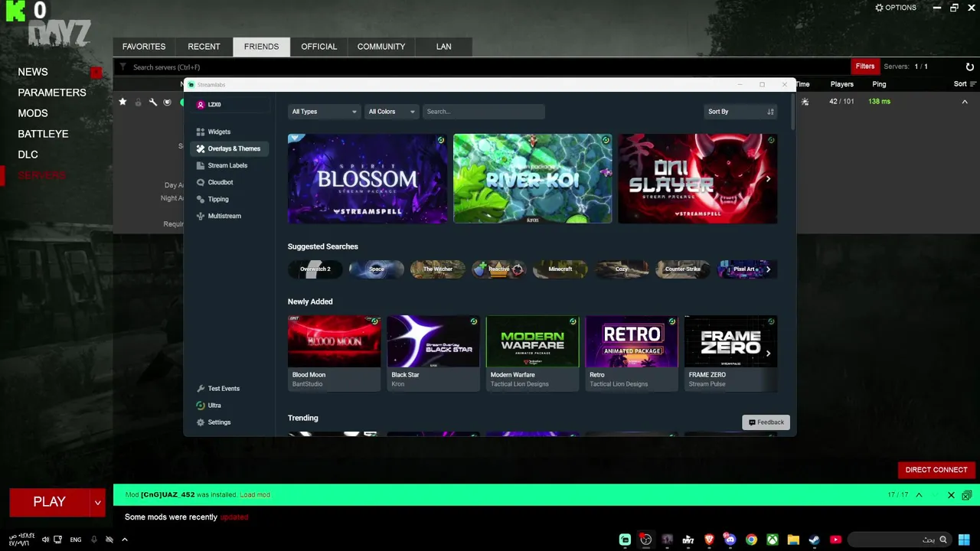Select the Minecraft suggested search
This screenshot has height=551, width=980.
click(x=560, y=269)
